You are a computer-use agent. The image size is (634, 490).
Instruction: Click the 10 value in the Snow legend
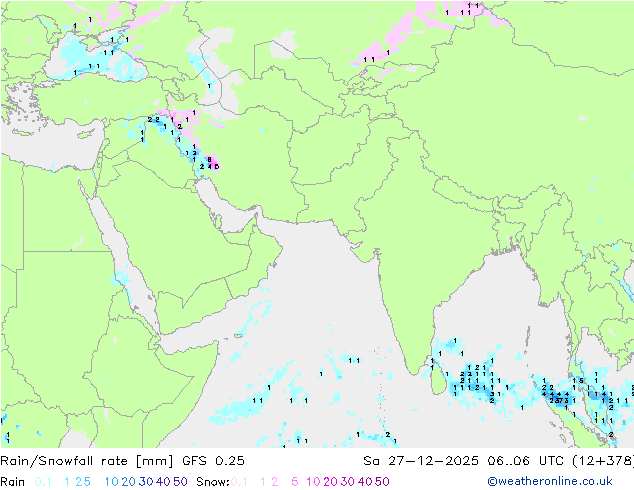(313, 482)
